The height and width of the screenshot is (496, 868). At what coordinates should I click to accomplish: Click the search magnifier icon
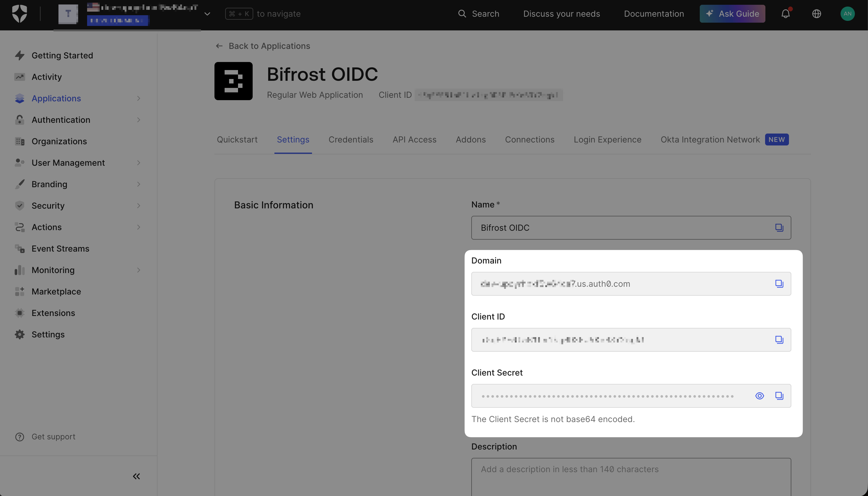point(462,14)
